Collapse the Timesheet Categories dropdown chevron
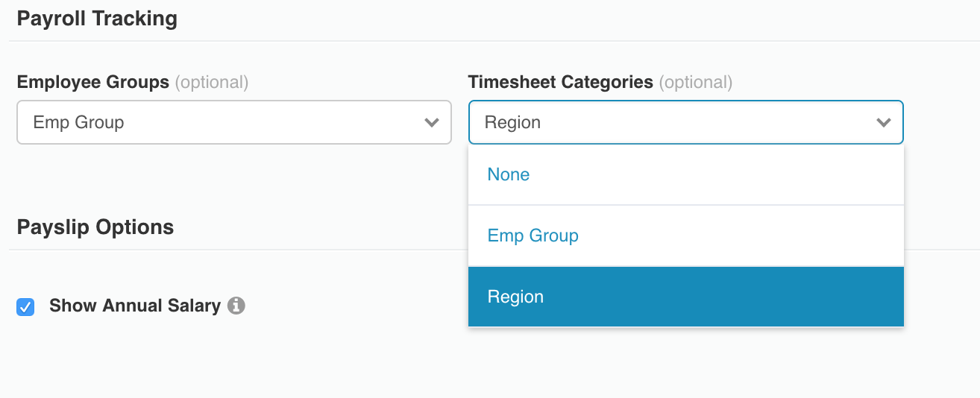980x398 pixels. tap(884, 122)
